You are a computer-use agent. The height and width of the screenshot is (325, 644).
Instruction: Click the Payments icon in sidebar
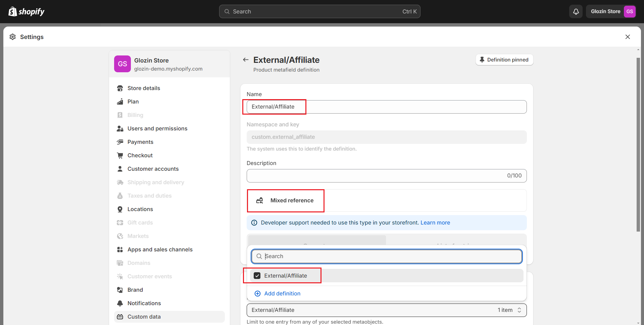[120, 142]
